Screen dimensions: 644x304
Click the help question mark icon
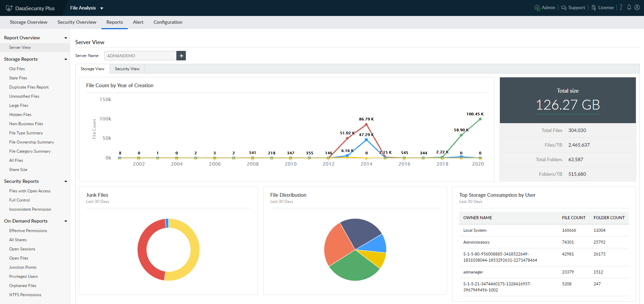[621, 7]
